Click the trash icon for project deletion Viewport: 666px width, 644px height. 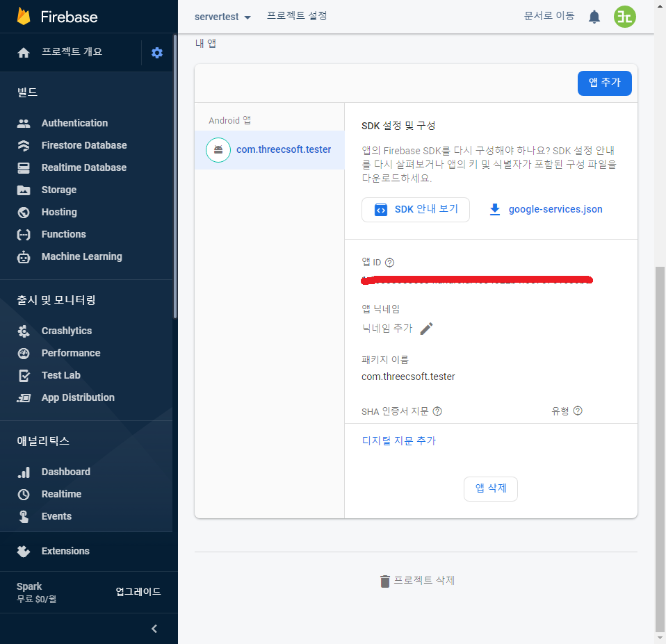point(385,581)
